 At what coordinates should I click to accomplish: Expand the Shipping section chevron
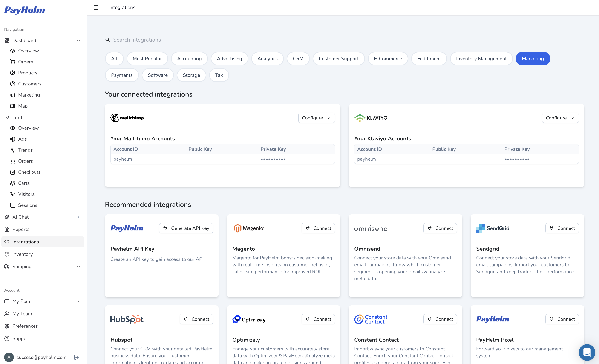78,266
